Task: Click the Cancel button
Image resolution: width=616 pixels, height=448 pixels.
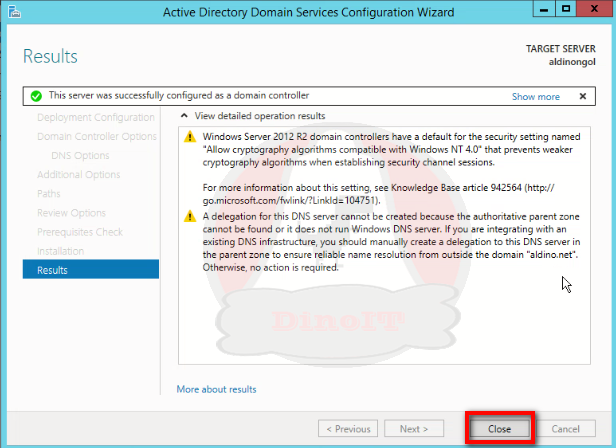Action: pos(565,429)
